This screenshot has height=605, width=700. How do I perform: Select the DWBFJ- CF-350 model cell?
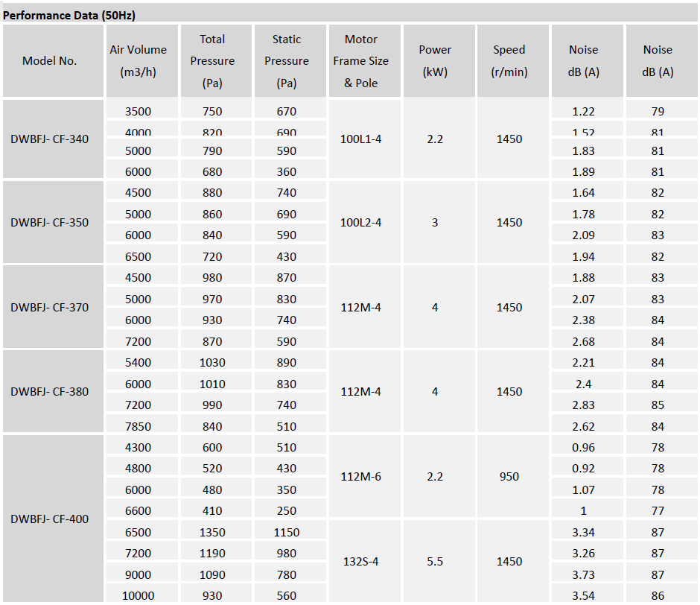pyautogui.click(x=50, y=222)
